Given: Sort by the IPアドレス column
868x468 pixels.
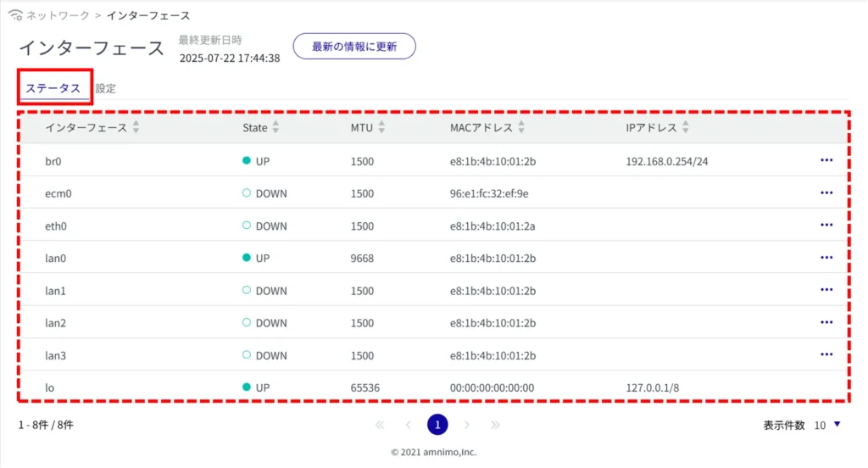Looking at the screenshot, I should 685,128.
